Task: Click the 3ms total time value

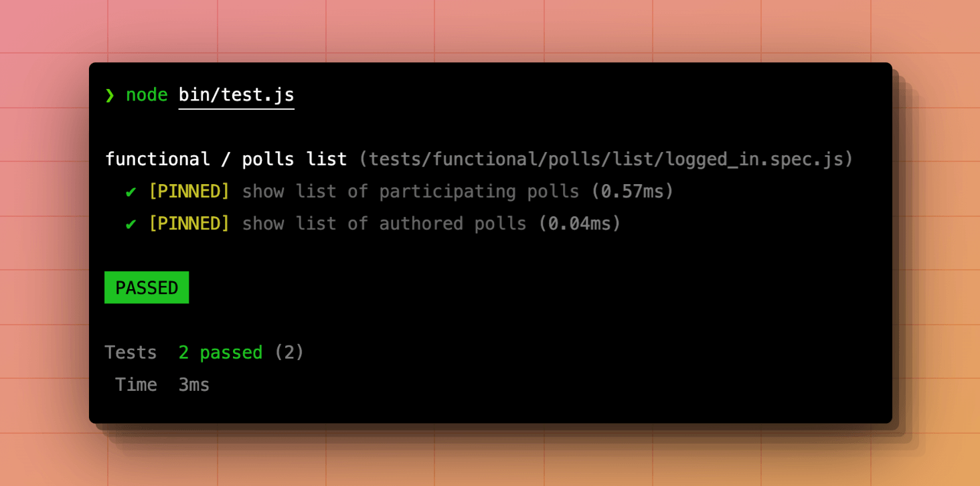Action: [x=194, y=385]
